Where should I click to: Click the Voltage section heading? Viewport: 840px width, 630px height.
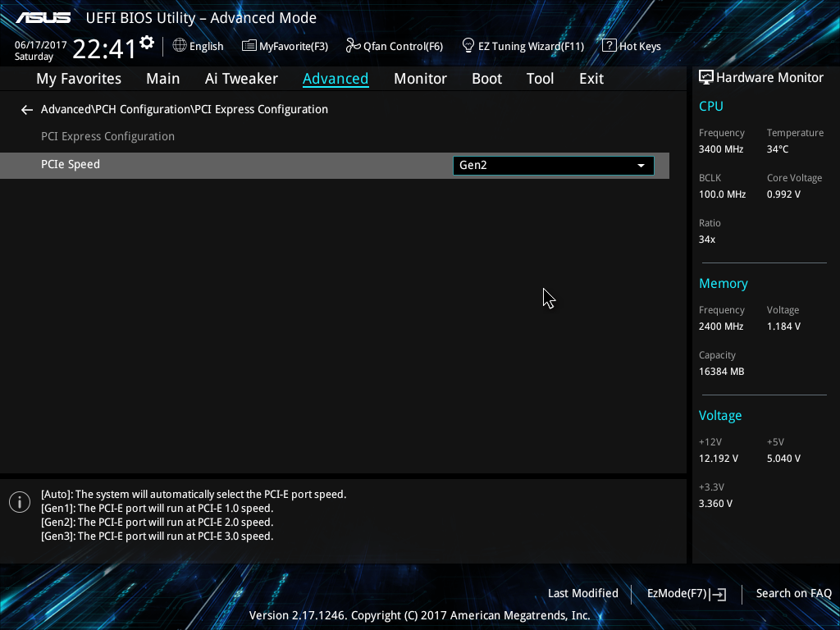coord(720,416)
